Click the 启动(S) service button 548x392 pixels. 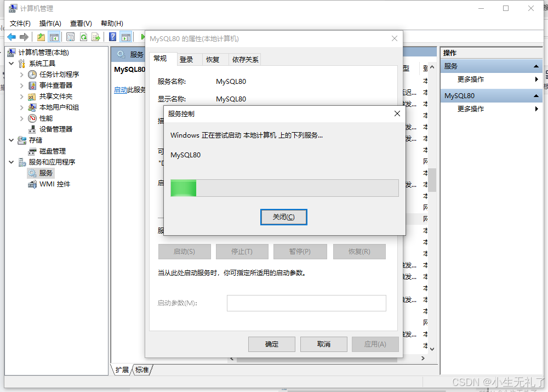pos(185,252)
